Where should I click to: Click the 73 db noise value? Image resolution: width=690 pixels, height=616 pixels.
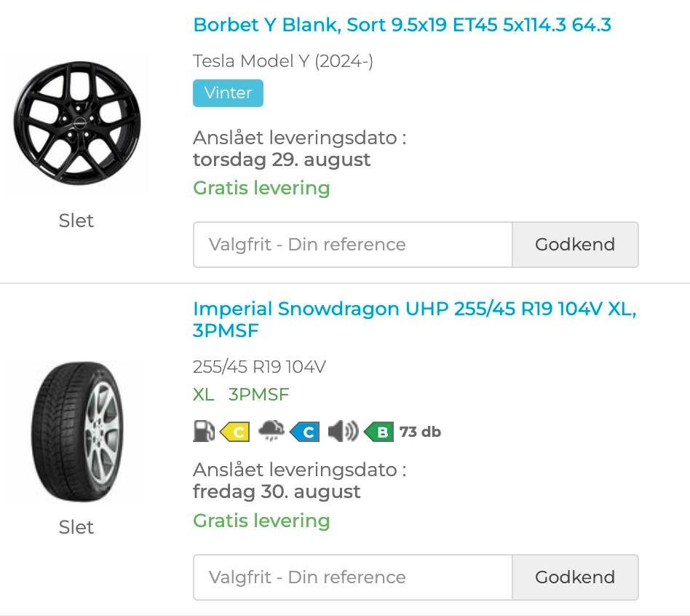click(420, 432)
